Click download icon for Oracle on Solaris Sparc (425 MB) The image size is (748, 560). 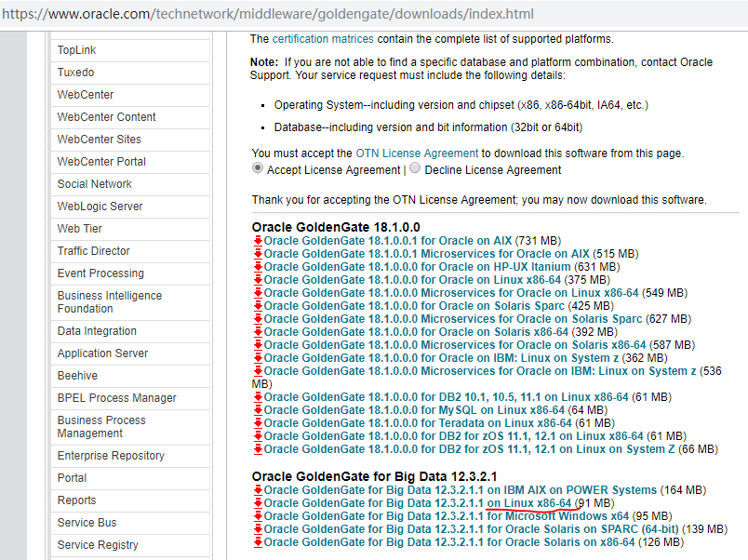(258, 306)
